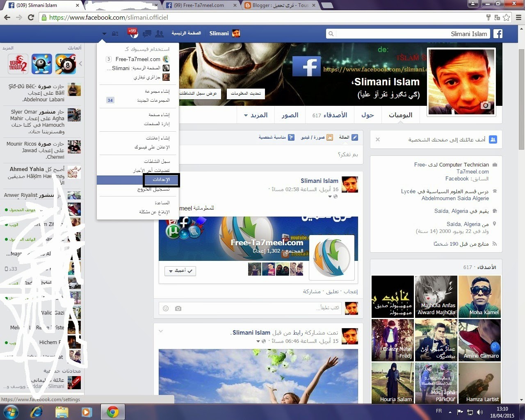Bookmark this page with the star icon
525x420 pixels.
507,17
